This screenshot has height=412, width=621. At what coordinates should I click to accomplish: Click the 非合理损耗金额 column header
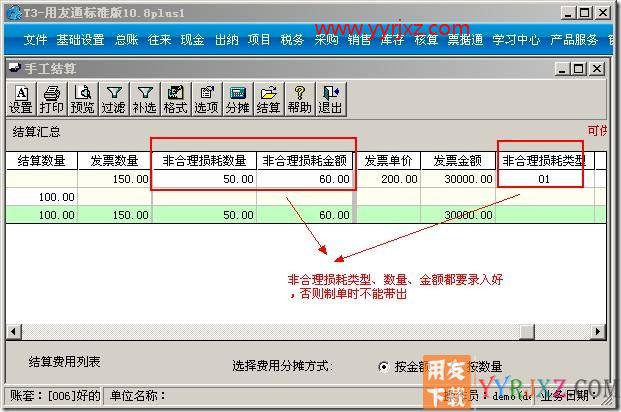tap(305, 161)
